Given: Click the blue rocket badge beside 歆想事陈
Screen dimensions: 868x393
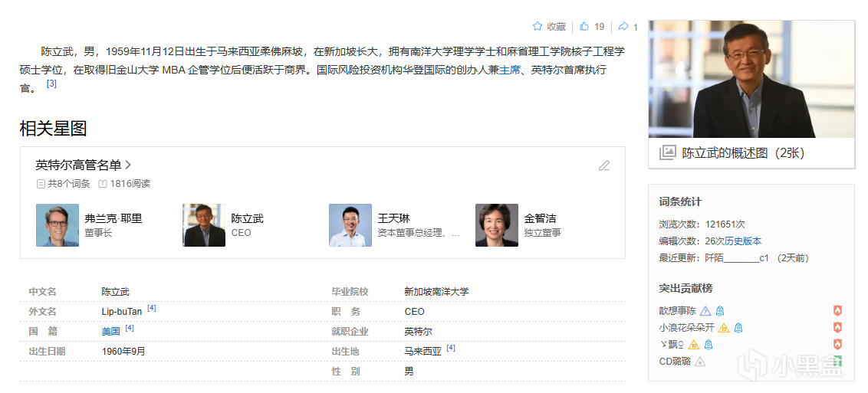Looking at the screenshot, I should tap(720, 311).
